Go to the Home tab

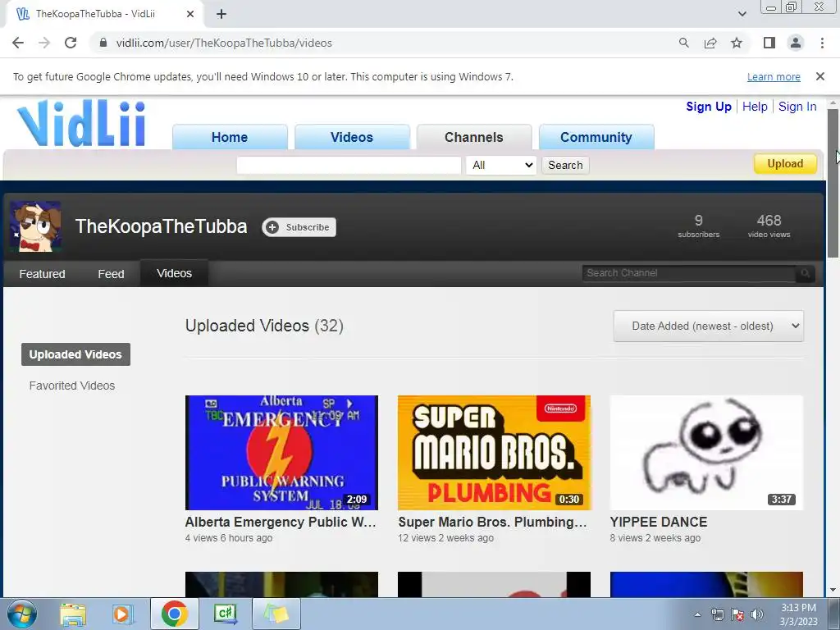click(230, 137)
